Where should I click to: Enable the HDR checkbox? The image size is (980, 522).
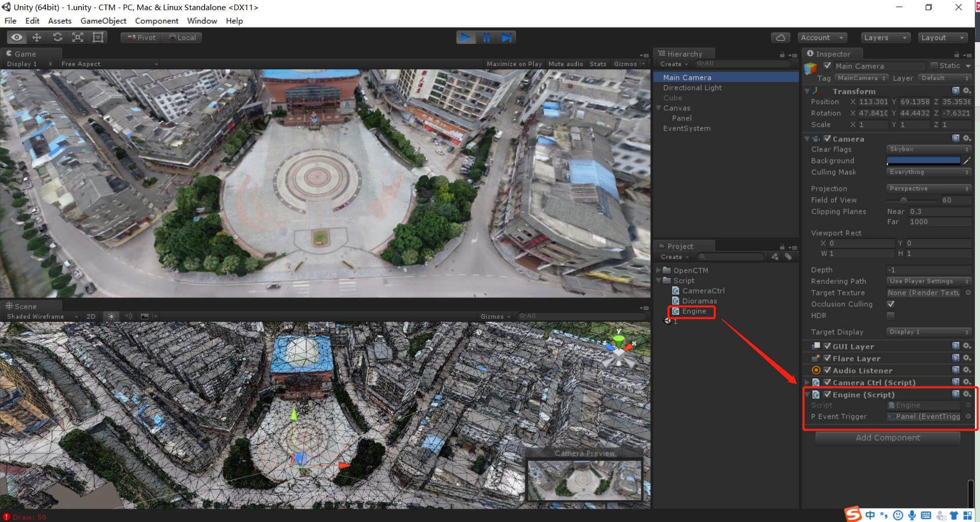891,316
